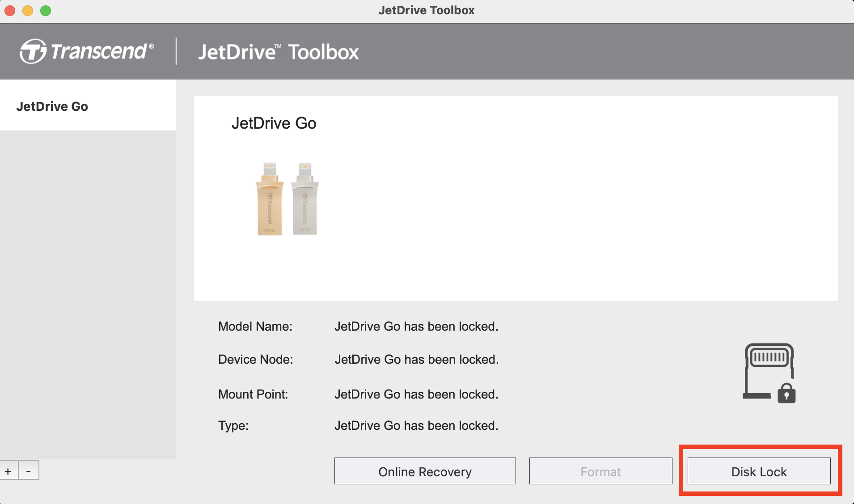Viewport: 854px width, 504px height.
Task: Click the JetDrive Go product image
Action: point(287,199)
